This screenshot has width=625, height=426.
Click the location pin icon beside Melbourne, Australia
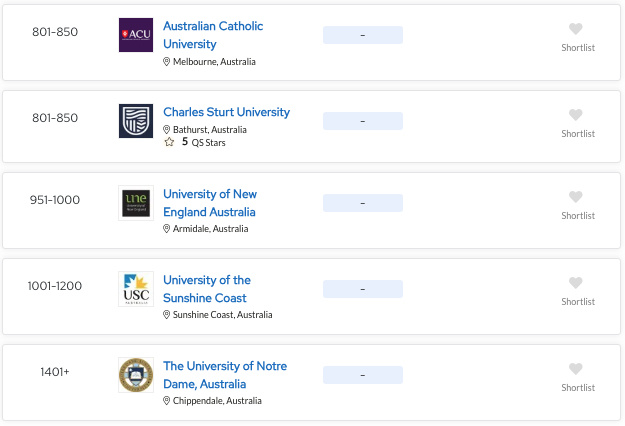[x=167, y=62]
